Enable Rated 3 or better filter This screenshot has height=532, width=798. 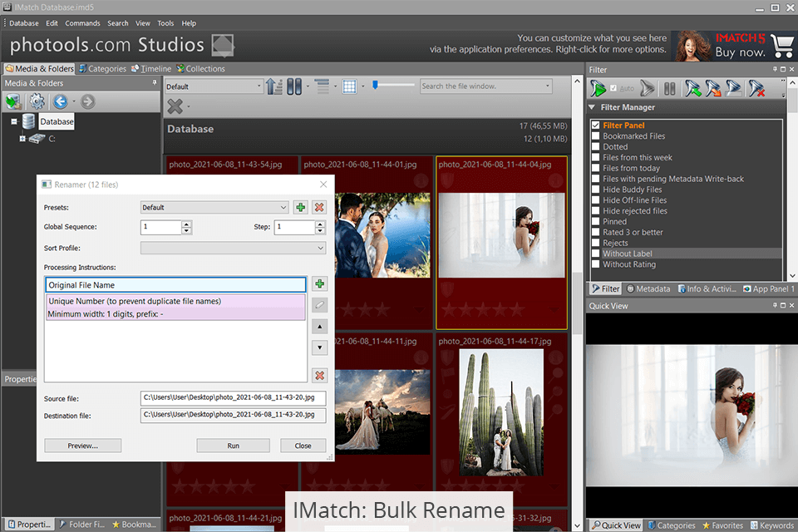[595, 232]
